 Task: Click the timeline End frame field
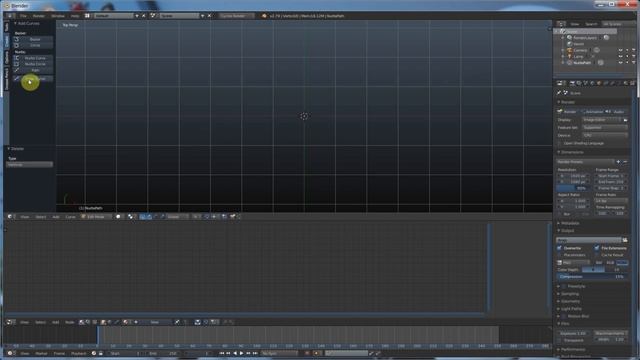(163, 353)
